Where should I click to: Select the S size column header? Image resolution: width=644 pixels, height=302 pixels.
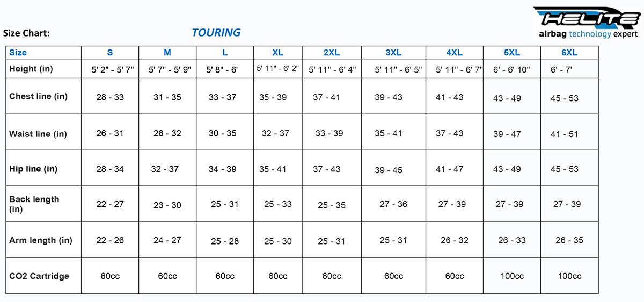(x=110, y=53)
